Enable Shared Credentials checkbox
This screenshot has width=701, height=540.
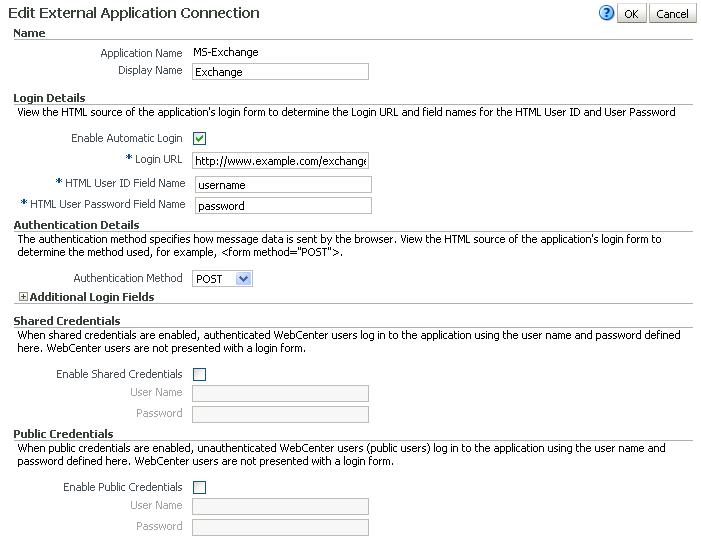199,374
